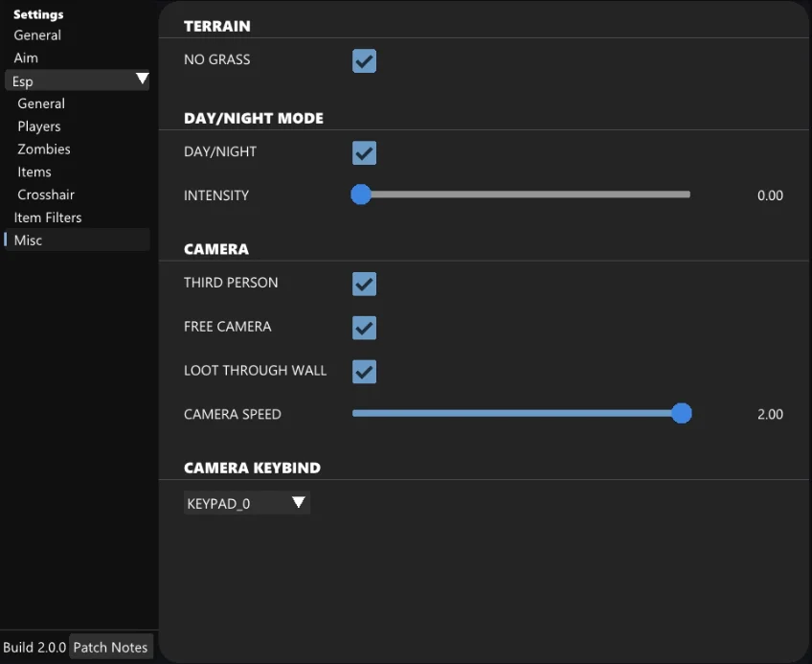This screenshot has height=664, width=812.
Task: Go to the Aim settings page
Action: click(x=26, y=58)
